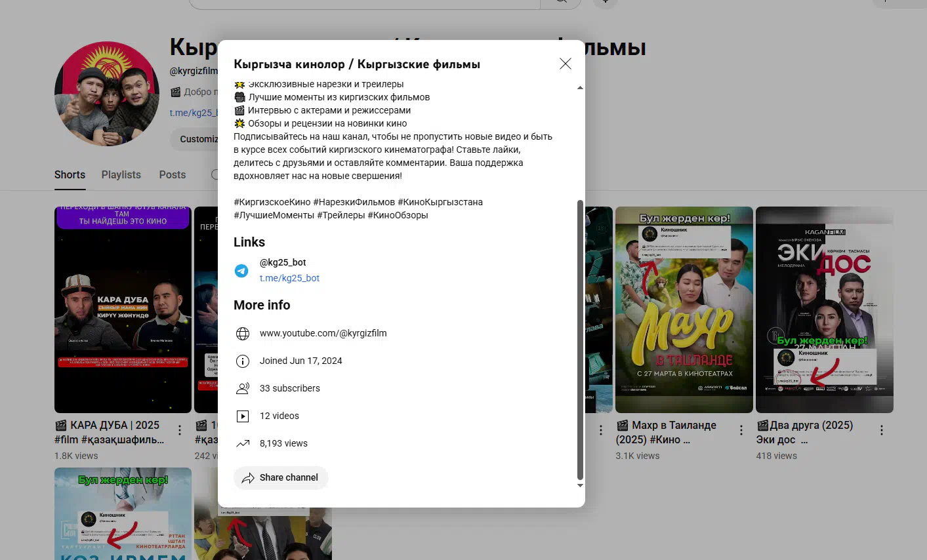Click the '418 views' count
The height and width of the screenshot is (560, 927).
coord(776,456)
